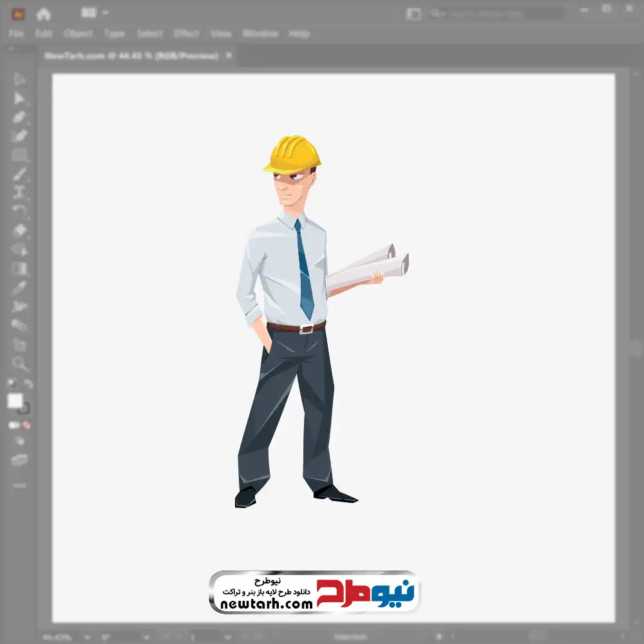Select the Eraser tool
Image resolution: width=644 pixels, height=644 pixels.
click(19, 231)
